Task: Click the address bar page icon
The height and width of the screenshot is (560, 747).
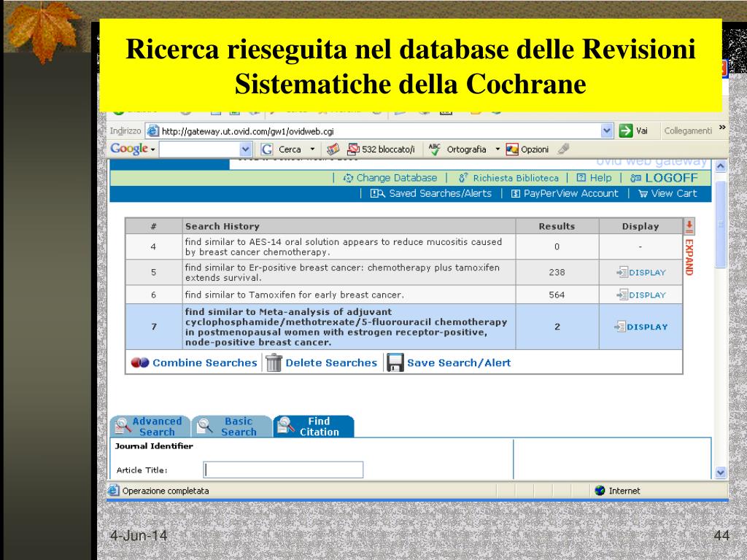Action: (x=153, y=131)
